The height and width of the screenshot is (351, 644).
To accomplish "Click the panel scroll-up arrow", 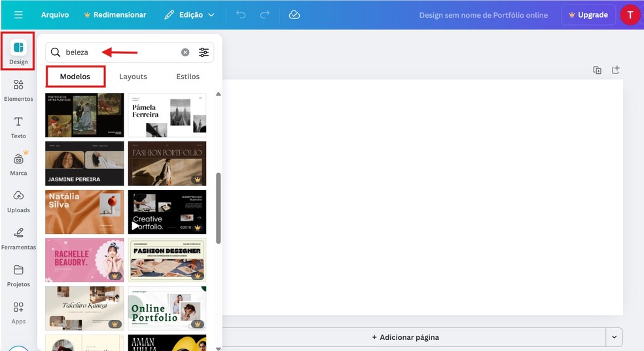I will [219, 94].
